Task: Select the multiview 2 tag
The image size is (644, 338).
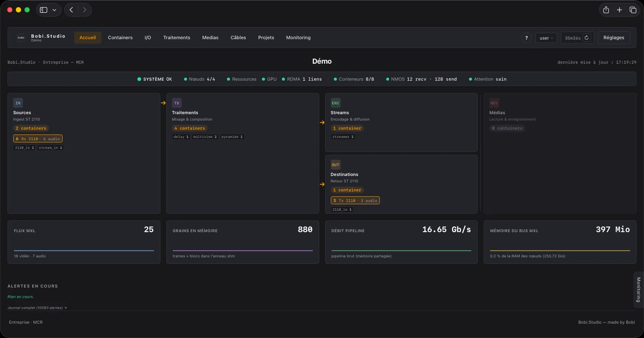Action: (x=205, y=137)
